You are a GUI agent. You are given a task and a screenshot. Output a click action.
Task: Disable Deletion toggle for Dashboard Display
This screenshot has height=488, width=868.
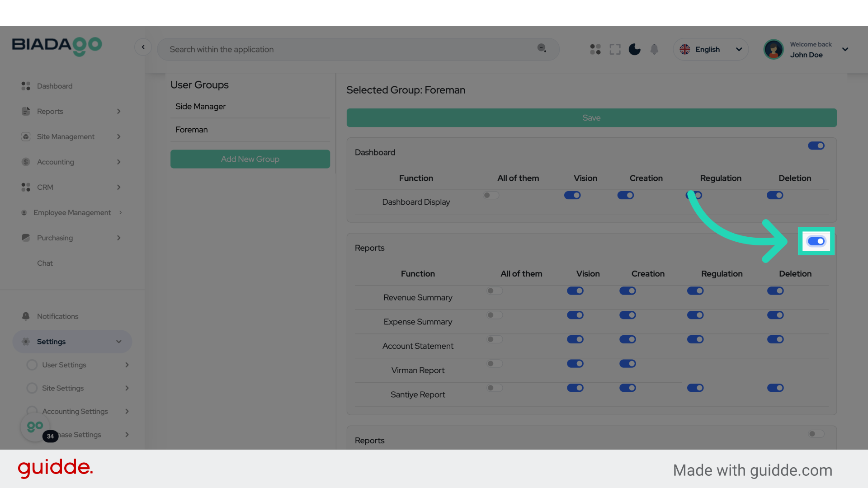775,195
